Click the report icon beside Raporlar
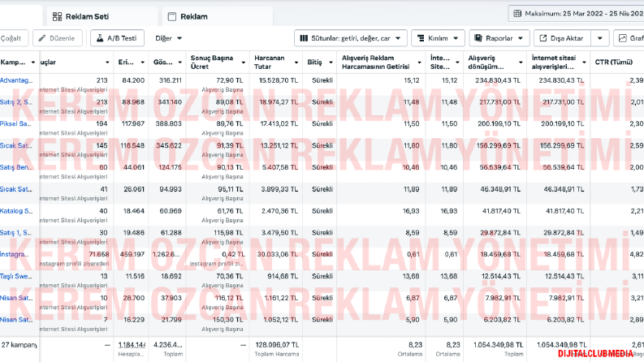644x362 pixels. [478, 38]
